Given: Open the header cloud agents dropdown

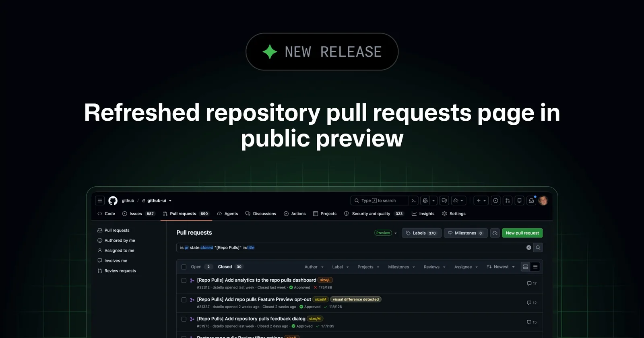Looking at the screenshot, I should click(x=458, y=200).
